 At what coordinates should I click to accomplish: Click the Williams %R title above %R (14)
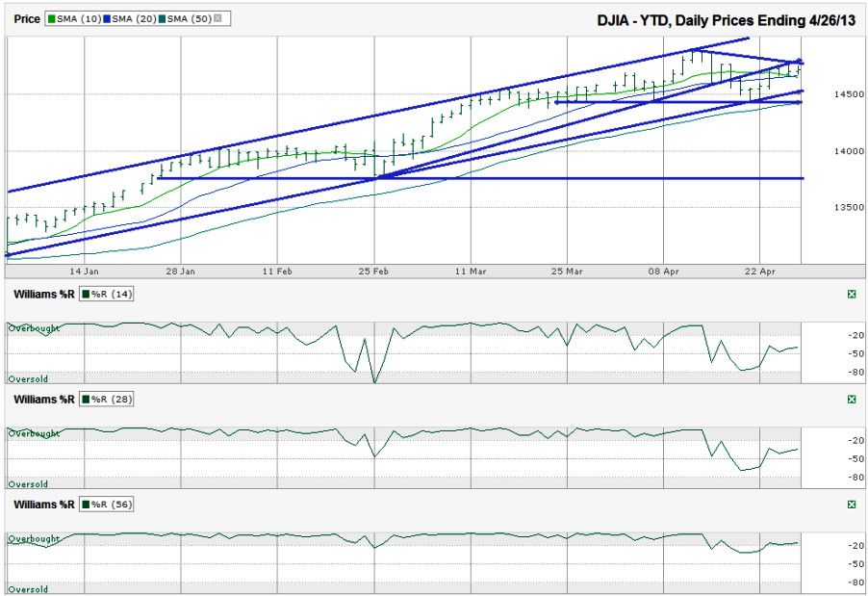coord(43,294)
